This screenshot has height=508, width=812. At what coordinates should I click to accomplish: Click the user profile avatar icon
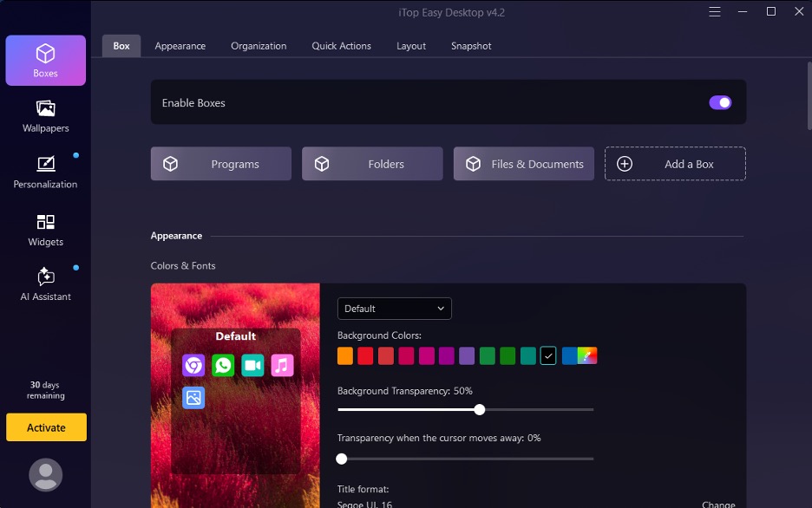coord(46,475)
